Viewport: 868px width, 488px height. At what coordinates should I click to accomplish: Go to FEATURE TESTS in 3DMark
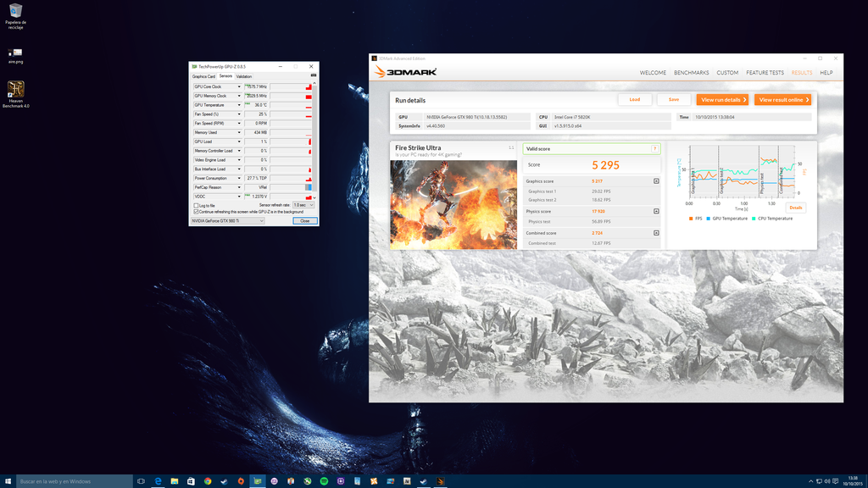pyautogui.click(x=765, y=73)
